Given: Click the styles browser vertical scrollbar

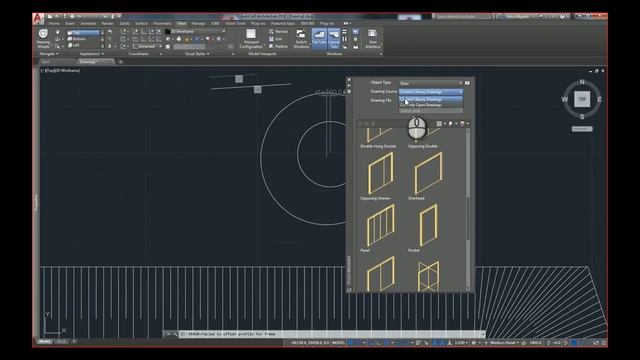Looking at the screenshot, I should pyautogui.click(x=468, y=210).
